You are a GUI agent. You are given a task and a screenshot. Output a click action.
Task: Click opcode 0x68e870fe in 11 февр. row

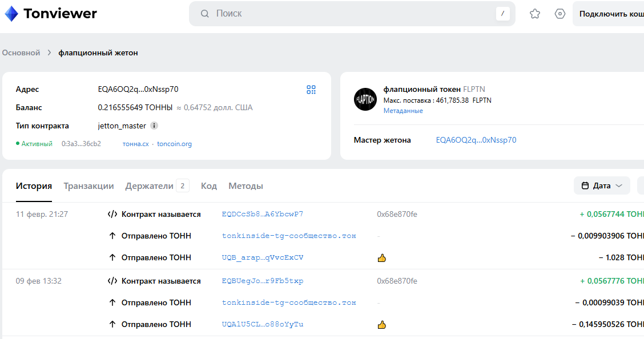pyautogui.click(x=397, y=214)
